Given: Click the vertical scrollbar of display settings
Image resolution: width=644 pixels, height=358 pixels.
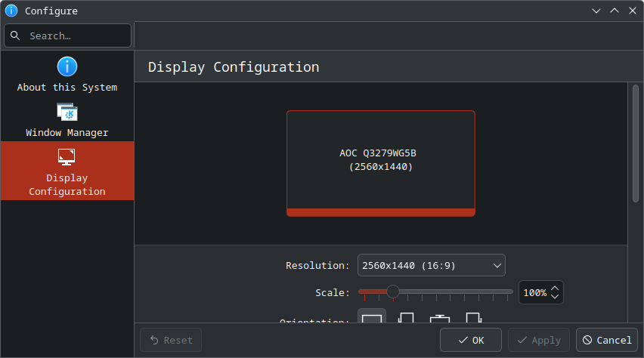Looking at the screenshot, I should pyautogui.click(x=636, y=144).
